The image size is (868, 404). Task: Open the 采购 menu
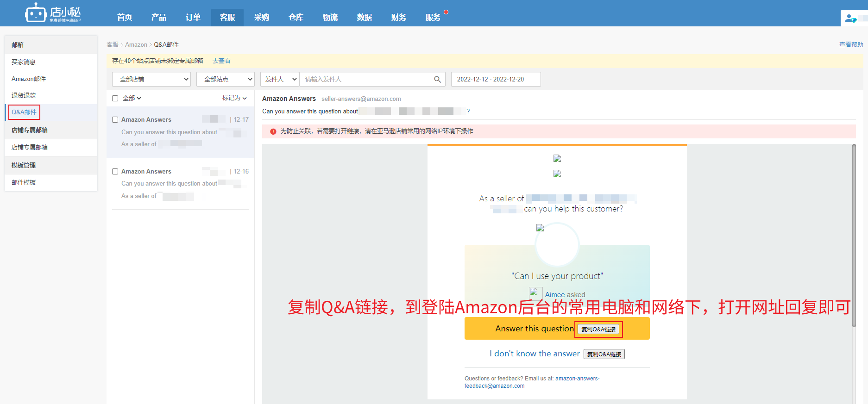[x=262, y=17]
